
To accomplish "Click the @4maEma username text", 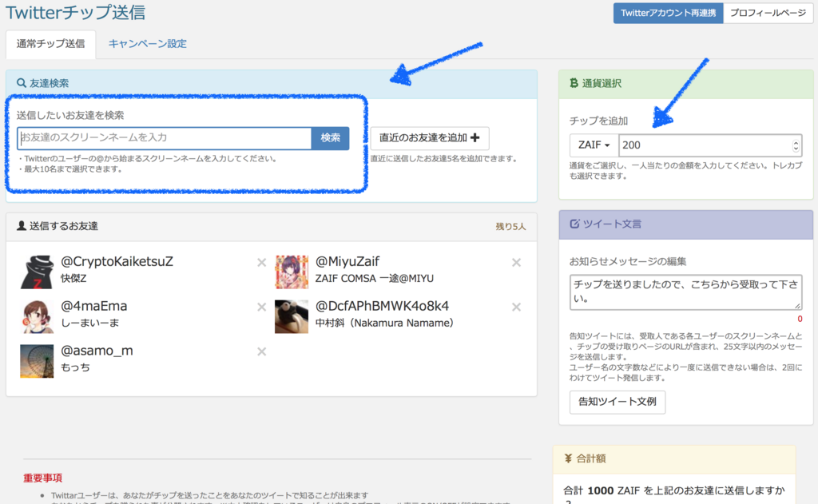I will click(94, 306).
